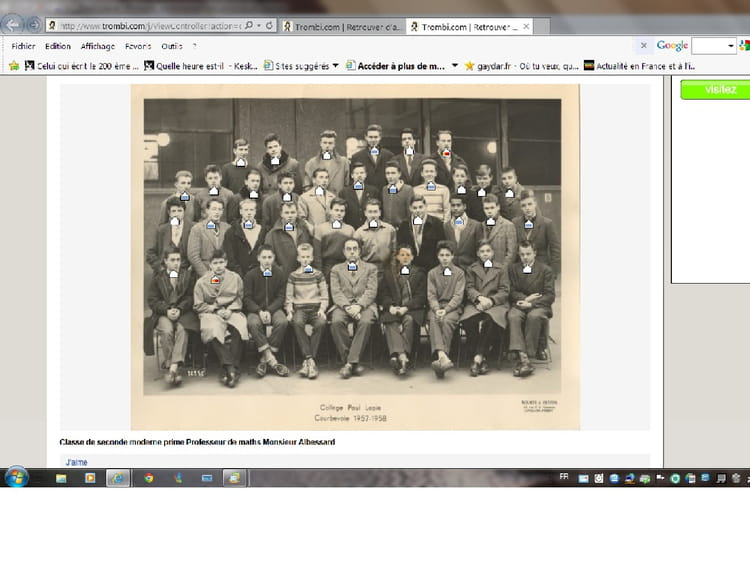
Task: Click the J'aime link below the photo
Action: (x=76, y=462)
